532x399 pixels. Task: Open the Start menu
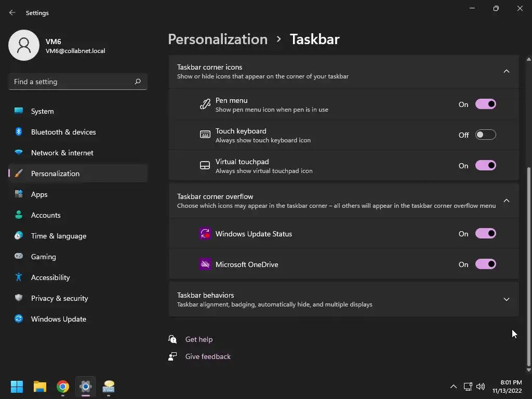[x=17, y=387]
